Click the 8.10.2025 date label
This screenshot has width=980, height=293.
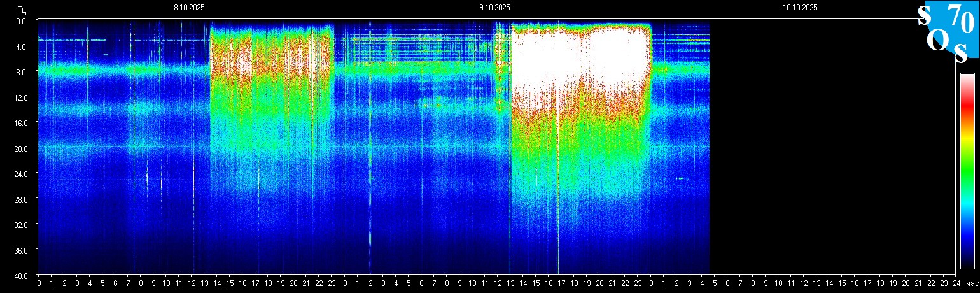[x=189, y=8]
